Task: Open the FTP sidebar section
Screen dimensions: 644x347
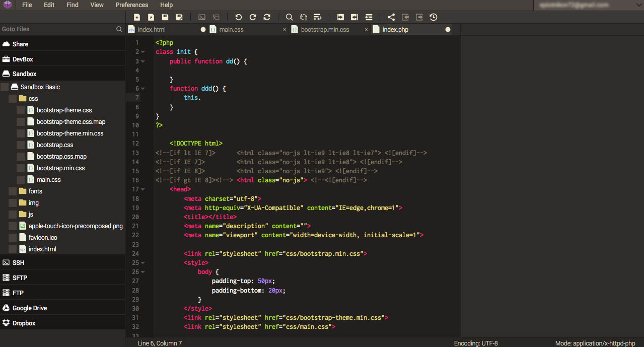Action: [x=62, y=293]
